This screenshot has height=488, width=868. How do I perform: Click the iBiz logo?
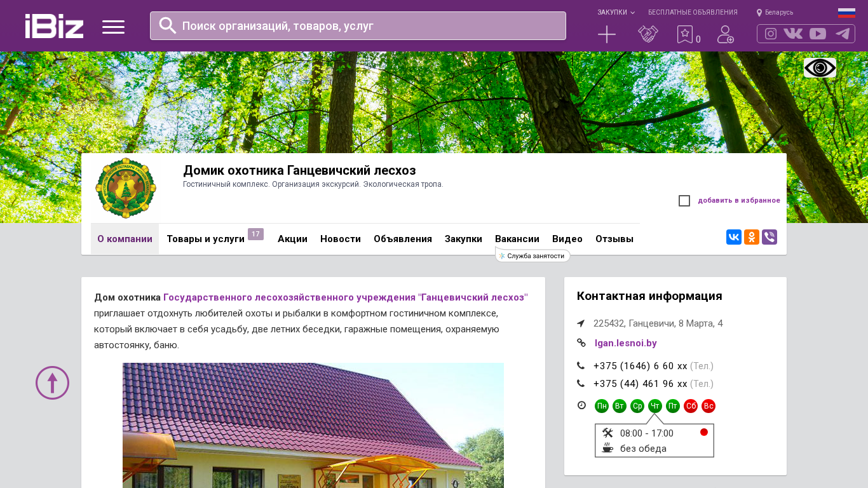coord(54,26)
